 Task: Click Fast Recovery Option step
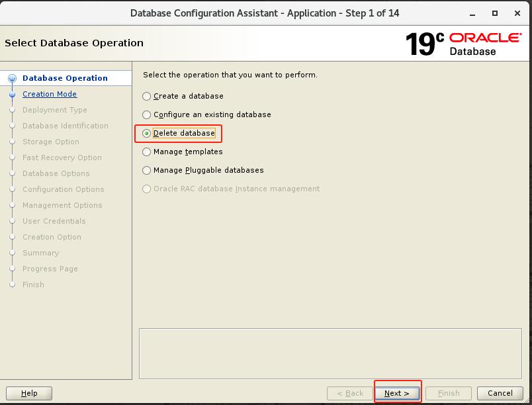[x=62, y=157]
